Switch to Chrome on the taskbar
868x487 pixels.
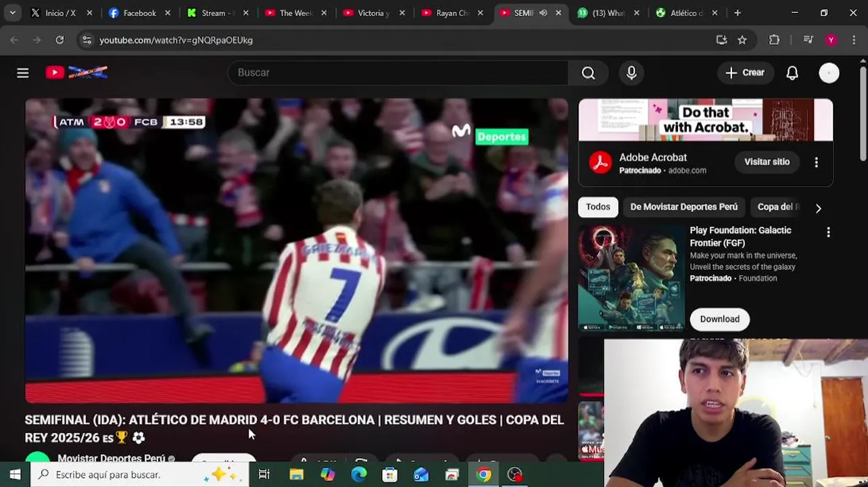[x=483, y=475]
